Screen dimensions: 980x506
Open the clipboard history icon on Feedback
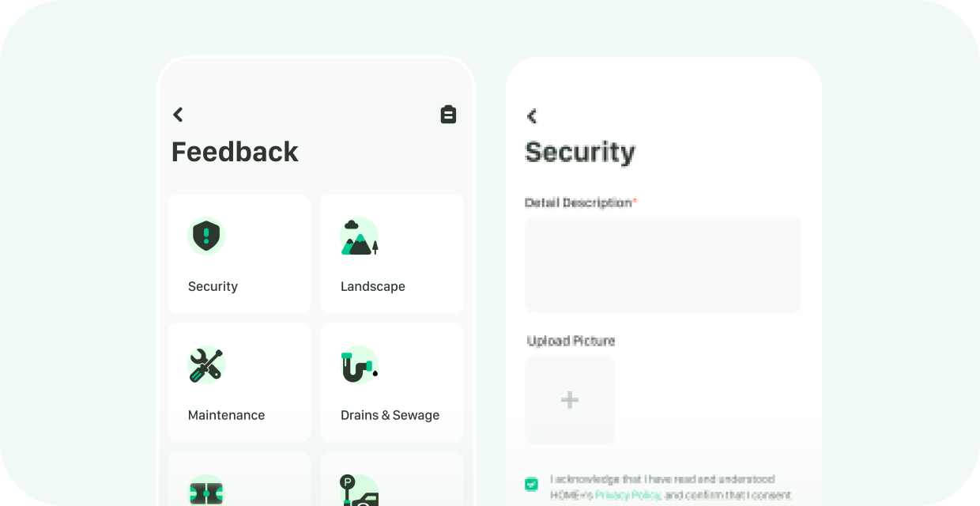pos(448,115)
